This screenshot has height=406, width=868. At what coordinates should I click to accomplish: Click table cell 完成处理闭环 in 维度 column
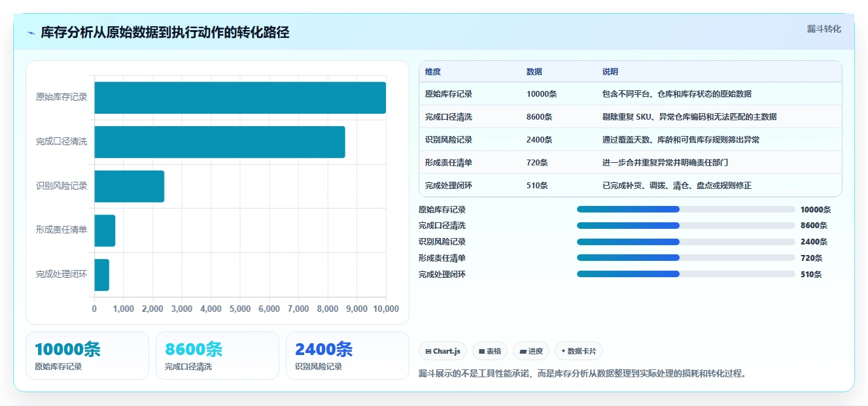click(x=449, y=186)
